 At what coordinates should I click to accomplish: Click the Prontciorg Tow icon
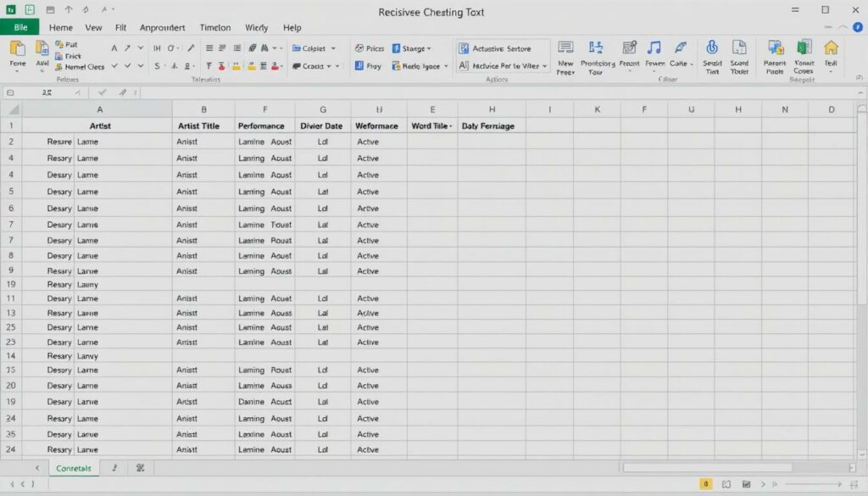point(596,47)
